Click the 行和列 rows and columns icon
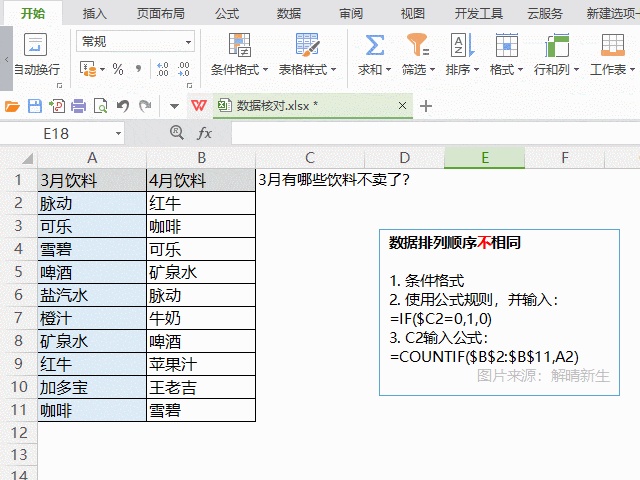640x480 pixels. coord(557,45)
